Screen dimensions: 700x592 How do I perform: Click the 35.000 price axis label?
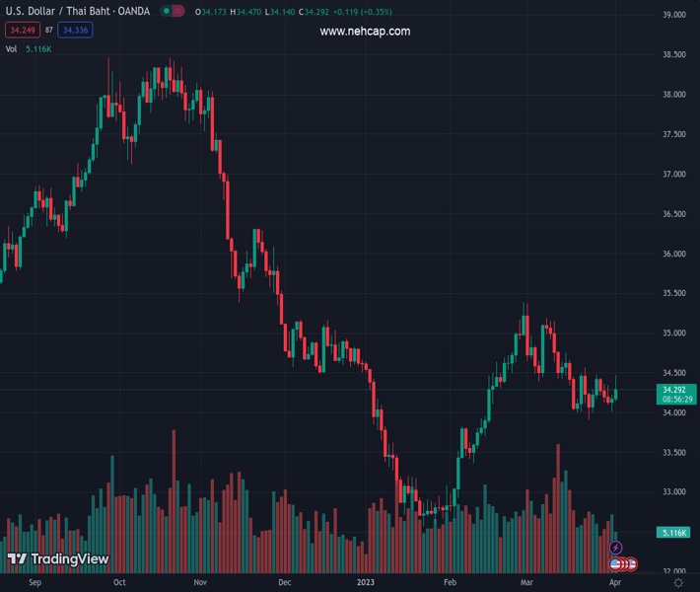(x=674, y=333)
